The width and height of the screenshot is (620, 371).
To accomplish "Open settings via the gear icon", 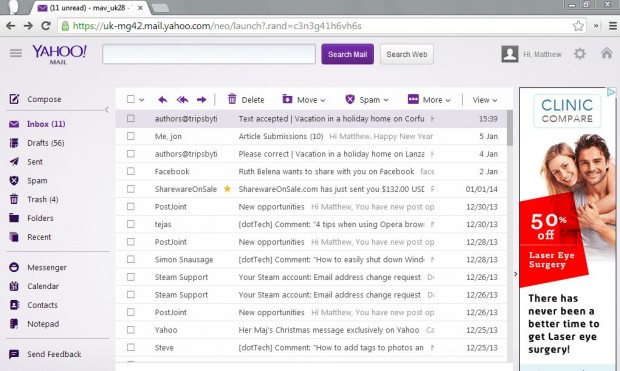I will point(580,54).
